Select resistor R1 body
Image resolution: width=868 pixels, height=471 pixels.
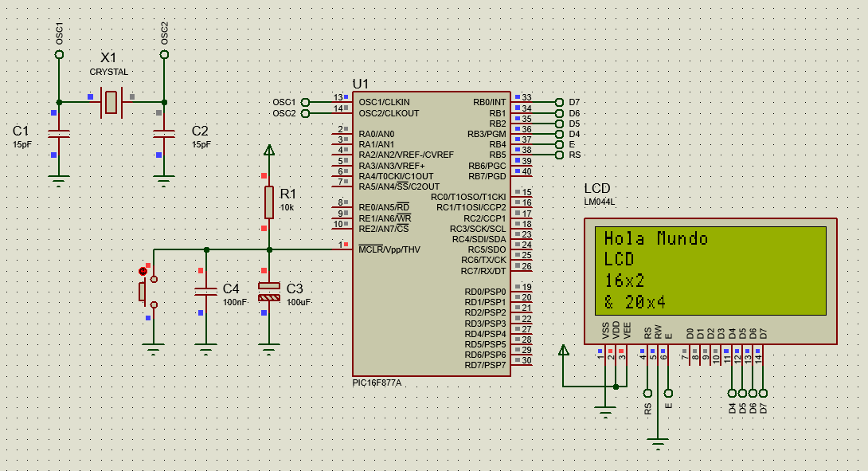click(269, 202)
